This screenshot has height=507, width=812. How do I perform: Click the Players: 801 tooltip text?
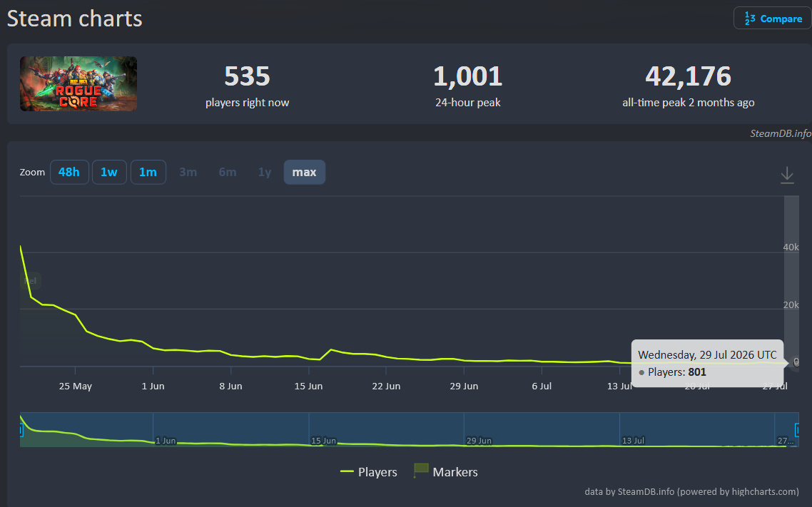pos(677,372)
